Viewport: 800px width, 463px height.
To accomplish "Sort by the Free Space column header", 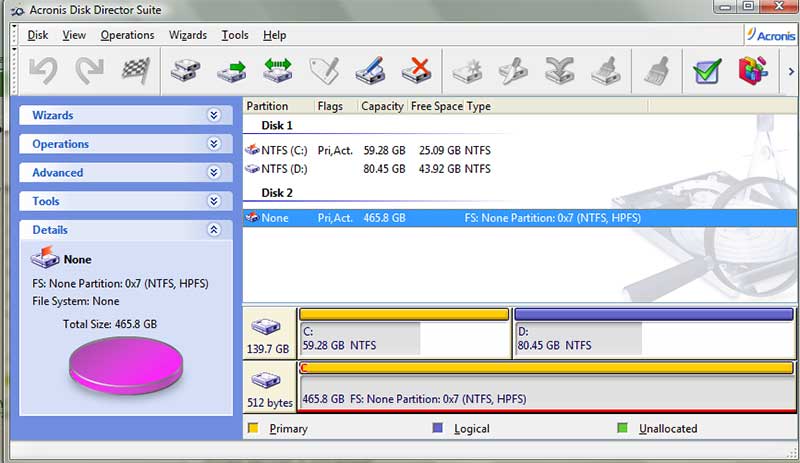I will (437, 106).
